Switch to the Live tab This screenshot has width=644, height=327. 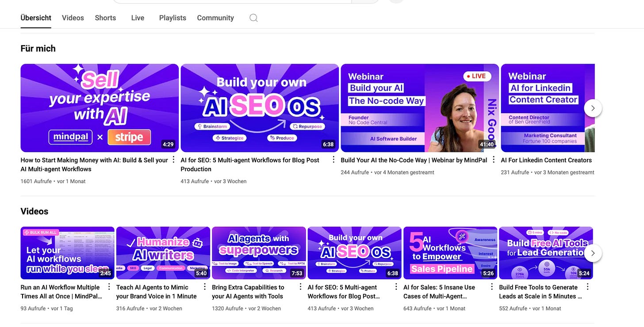point(138,18)
